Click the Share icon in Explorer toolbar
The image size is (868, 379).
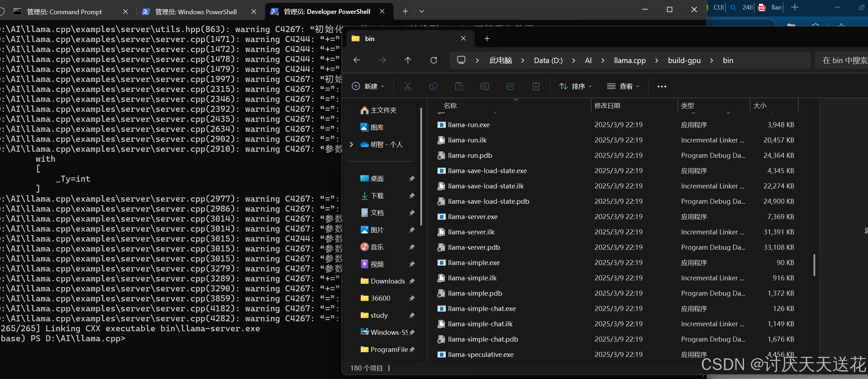tap(510, 86)
